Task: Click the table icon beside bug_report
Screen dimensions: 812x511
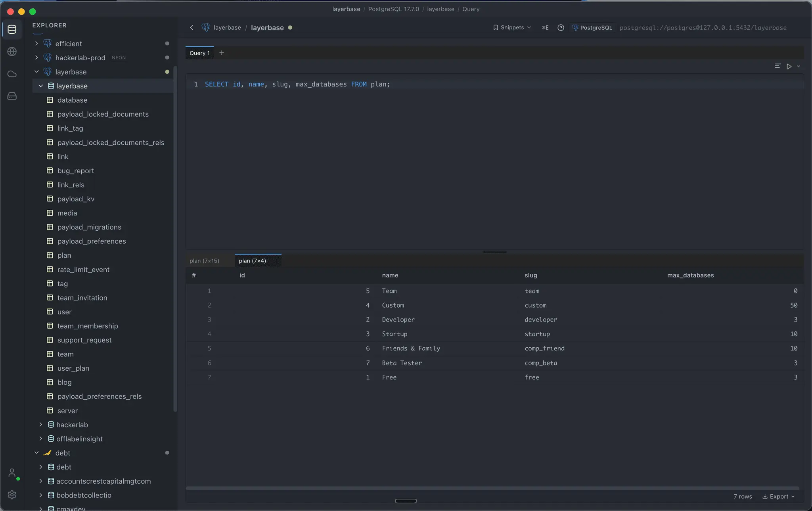Action: click(50, 170)
